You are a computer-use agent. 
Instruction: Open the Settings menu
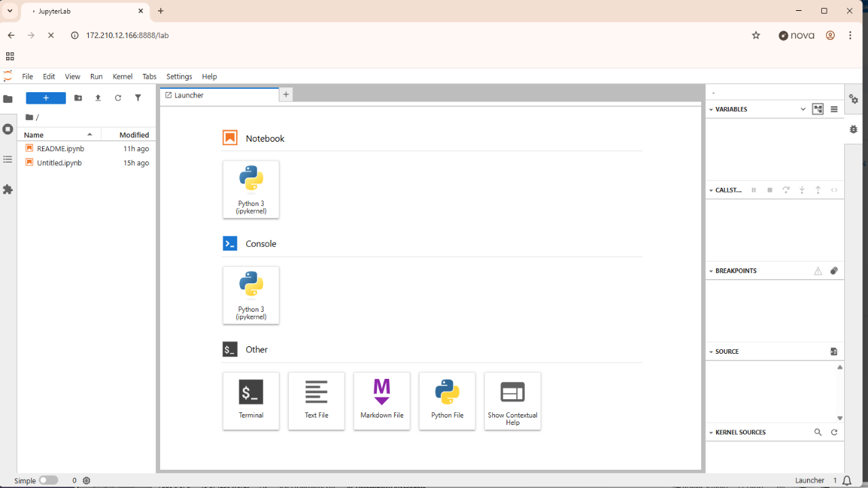click(x=179, y=77)
